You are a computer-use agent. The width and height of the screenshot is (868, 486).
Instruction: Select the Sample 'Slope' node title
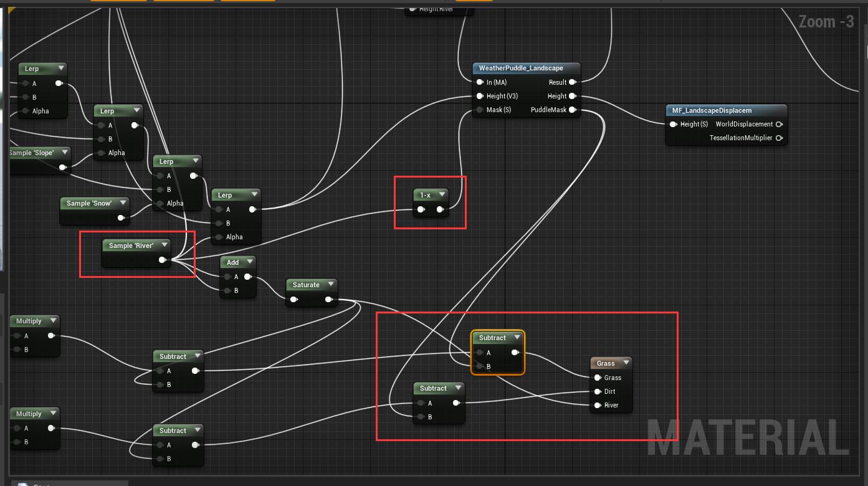(x=32, y=153)
